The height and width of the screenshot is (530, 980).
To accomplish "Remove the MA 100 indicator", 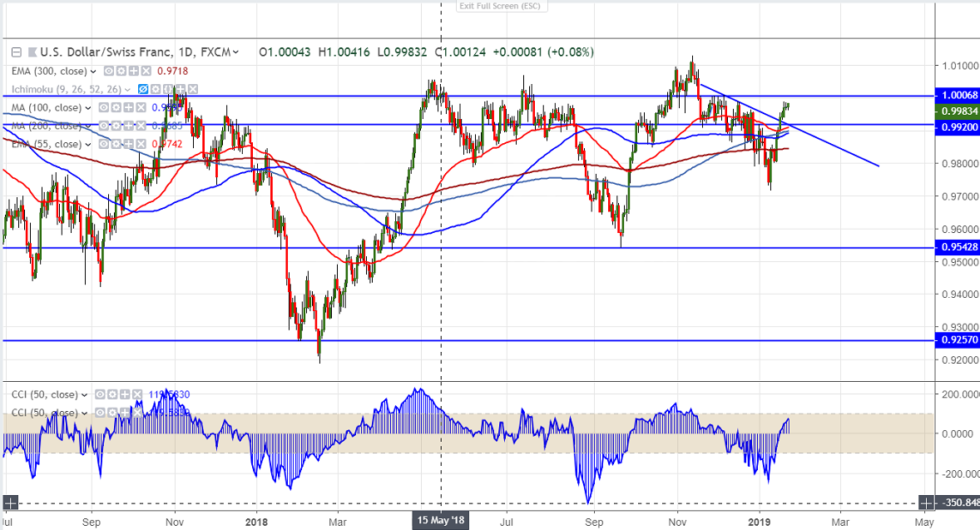I will click(x=141, y=108).
